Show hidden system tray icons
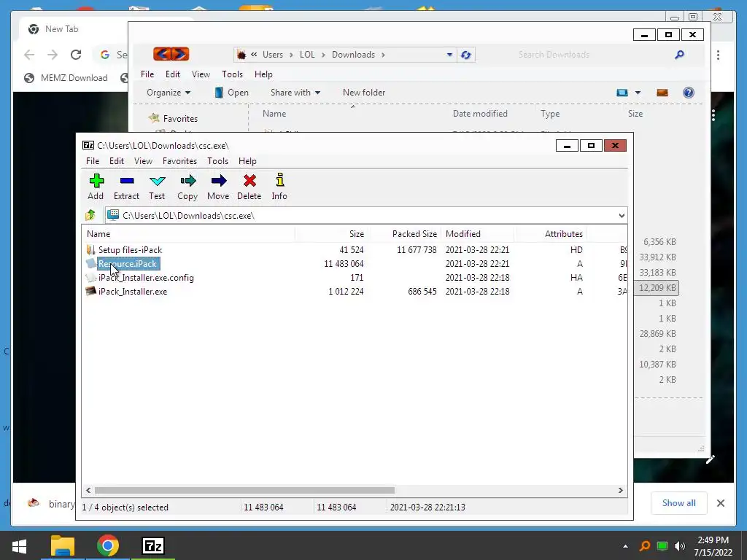This screenshot has width=747, height=560. pos(625,546)
